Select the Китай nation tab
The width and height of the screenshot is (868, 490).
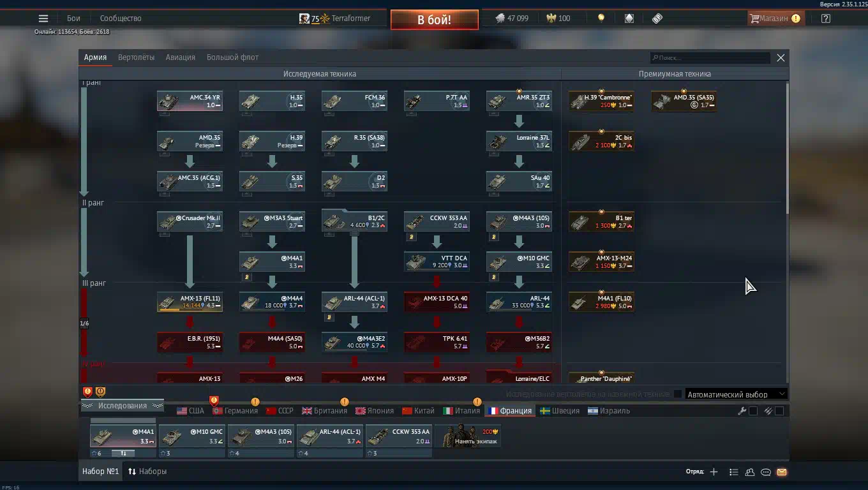pyautogui.click(x=418, y=411)
